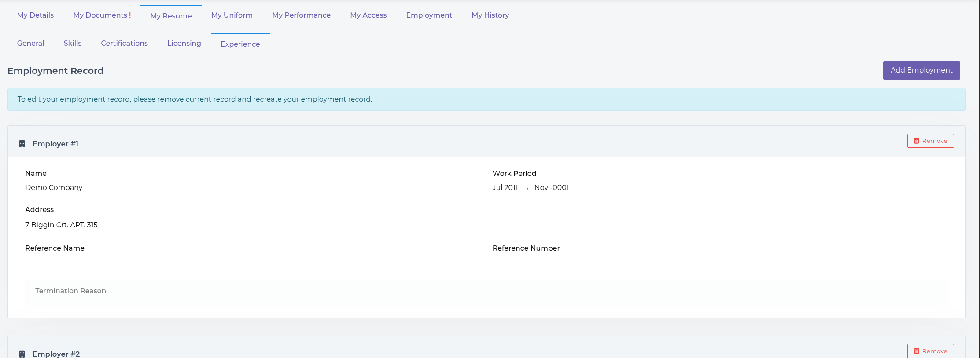
Task: Go to the My Uniform tab
Action: click(232, 15)
